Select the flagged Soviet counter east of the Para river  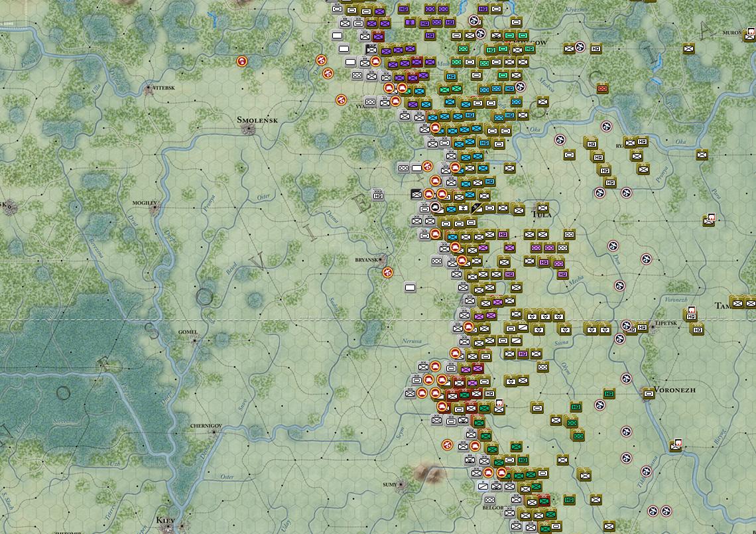coord(709,220)
